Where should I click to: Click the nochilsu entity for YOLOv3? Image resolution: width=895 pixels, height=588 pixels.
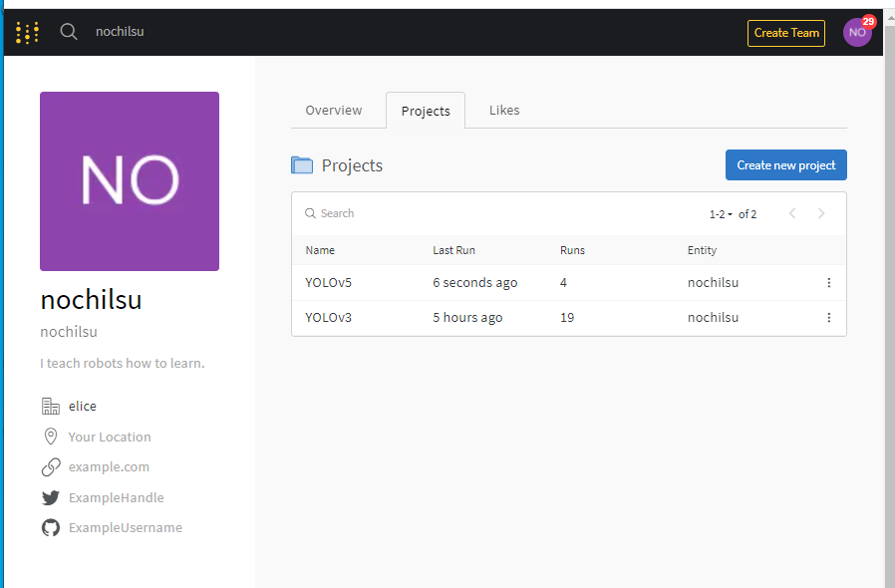click(713, 317)
